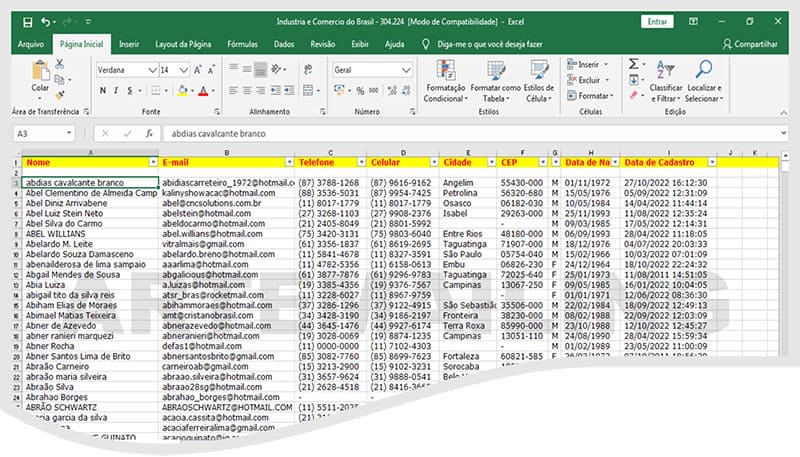The image size is (800, 457).
Task: Click the Fill down icon
Action: pyautogui.click(x=633, y=80)
